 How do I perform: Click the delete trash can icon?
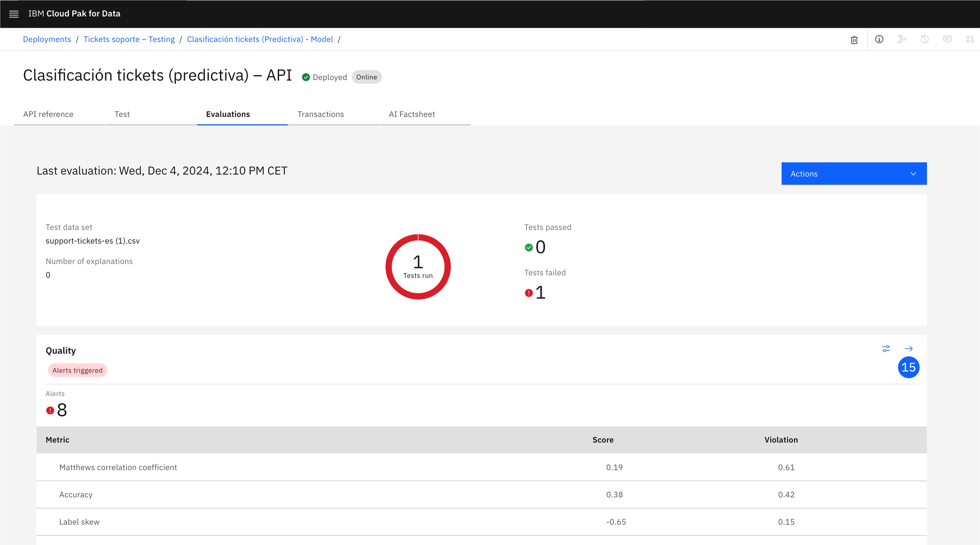pos(854,40)
